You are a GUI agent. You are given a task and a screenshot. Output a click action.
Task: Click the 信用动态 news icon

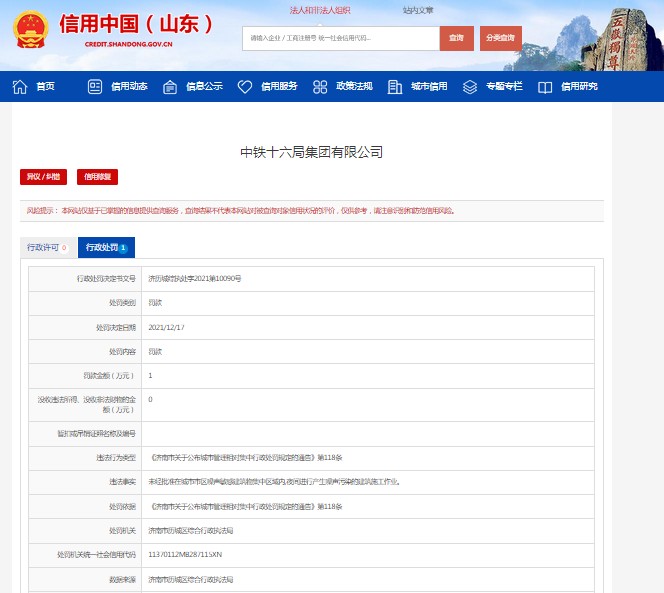pyautogui.click(x=95, y=86)
